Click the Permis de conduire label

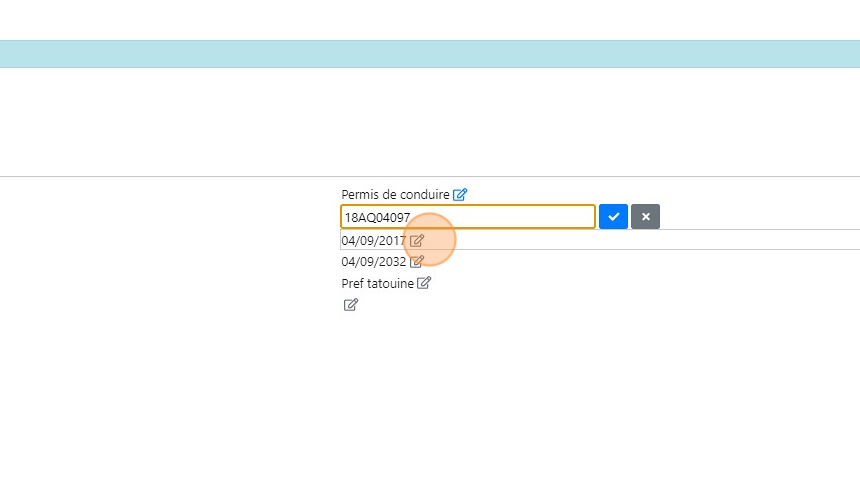[x=395, y=195]
